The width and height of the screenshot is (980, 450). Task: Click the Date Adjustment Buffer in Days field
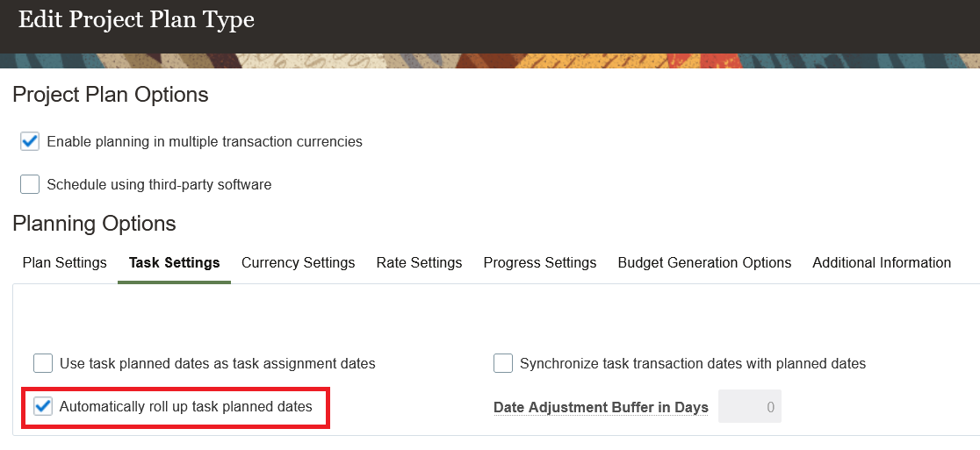749,408
